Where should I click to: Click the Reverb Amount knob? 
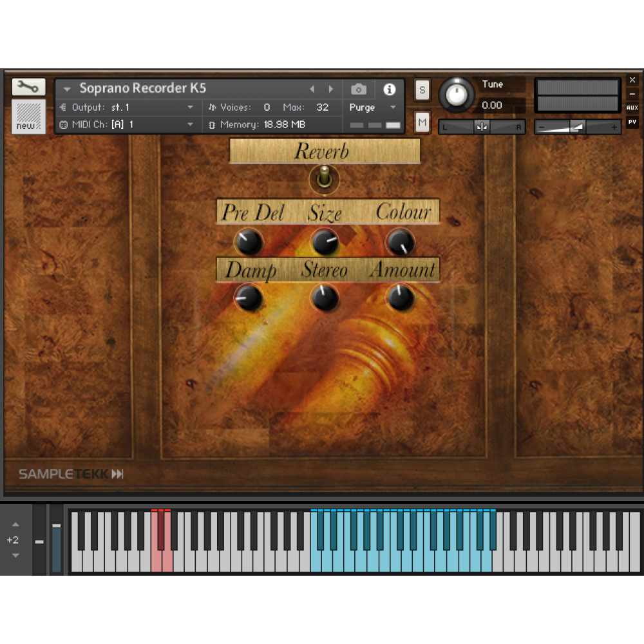click(x=401, y=298)
